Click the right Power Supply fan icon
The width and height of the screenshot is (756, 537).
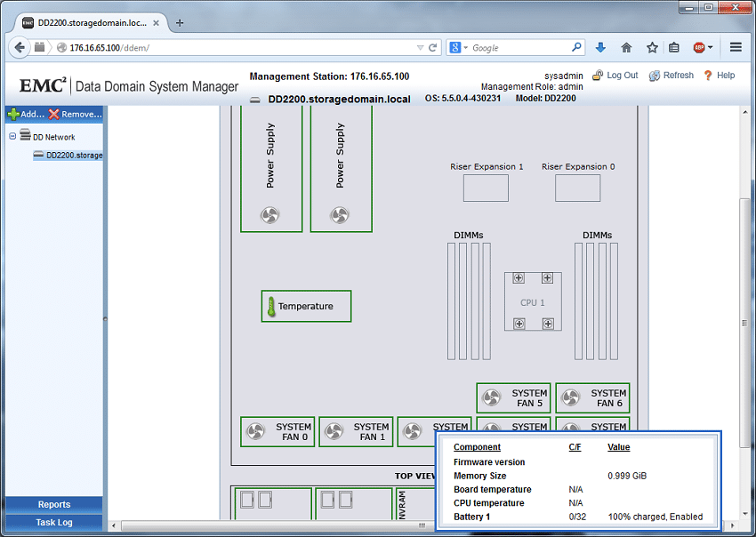pyautogui.click(x=340, y=215)
